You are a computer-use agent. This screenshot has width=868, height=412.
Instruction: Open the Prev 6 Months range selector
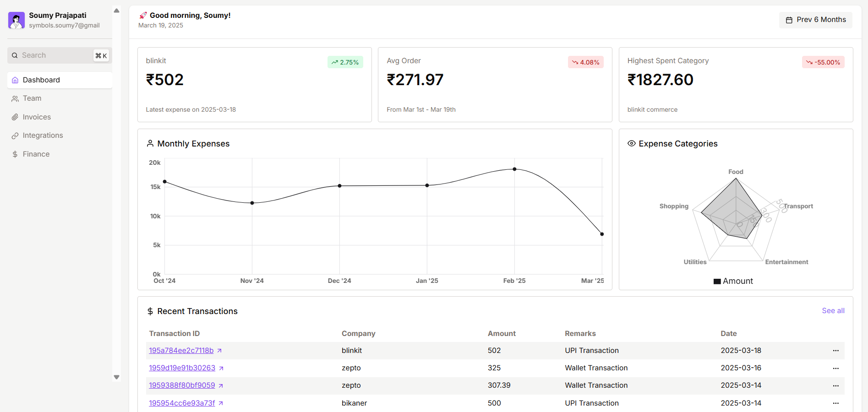816,20
